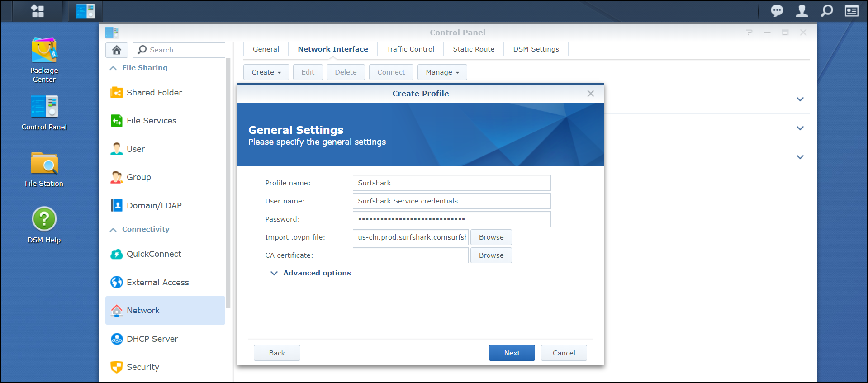
Task: Click the File Services sidebar icon
Action: coord(117,121)
